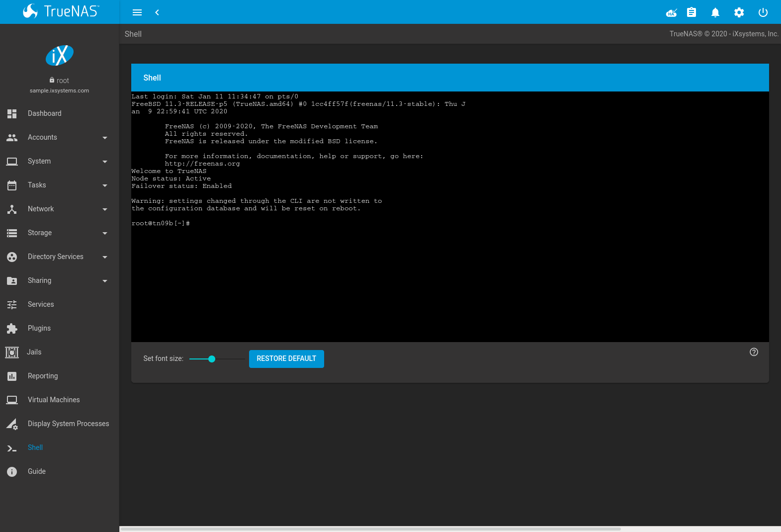Open the Virtual Machines menu item
The image size is (781, 532).
coord(60,400)
